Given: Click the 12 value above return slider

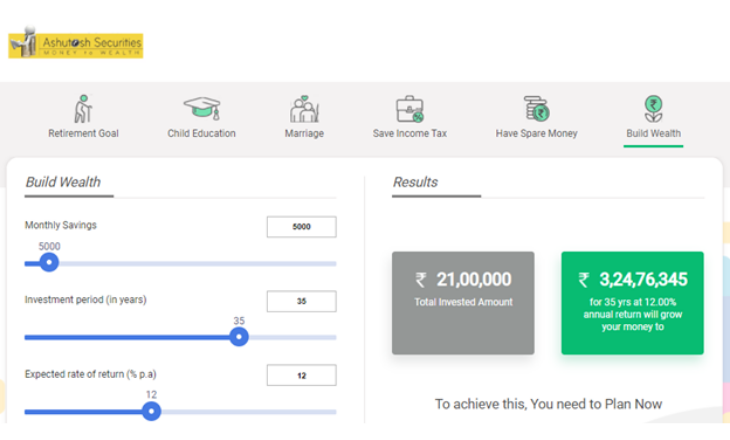Looking at the screenshot, I should click(151, 395).
